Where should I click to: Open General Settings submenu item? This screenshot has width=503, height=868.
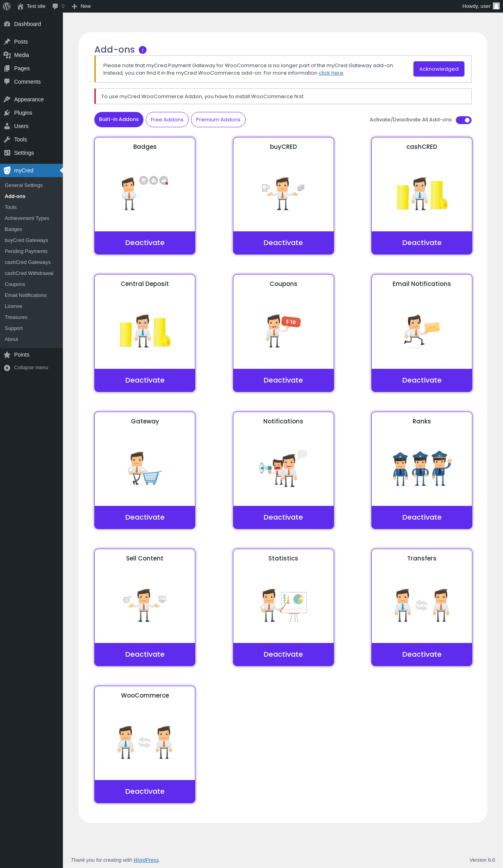click(31, 185)
